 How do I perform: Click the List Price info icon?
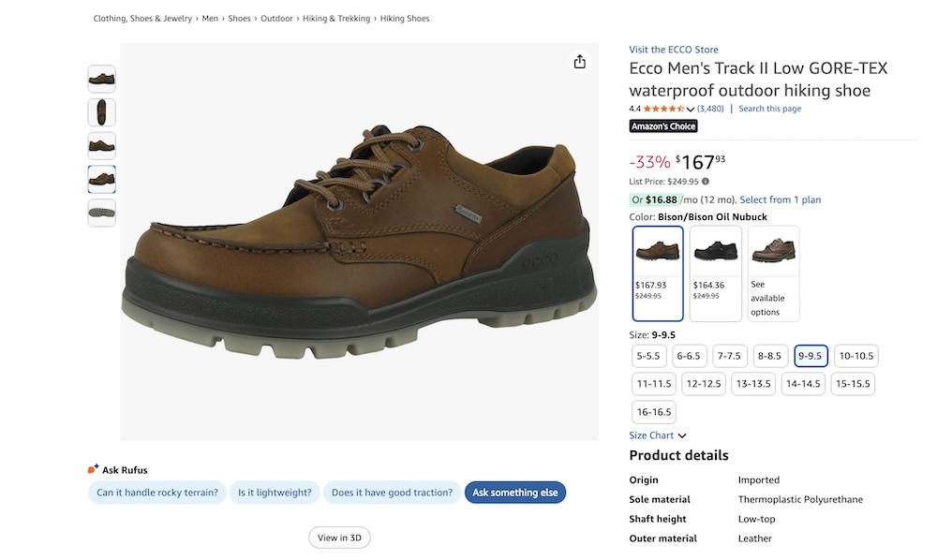point(706,182)
